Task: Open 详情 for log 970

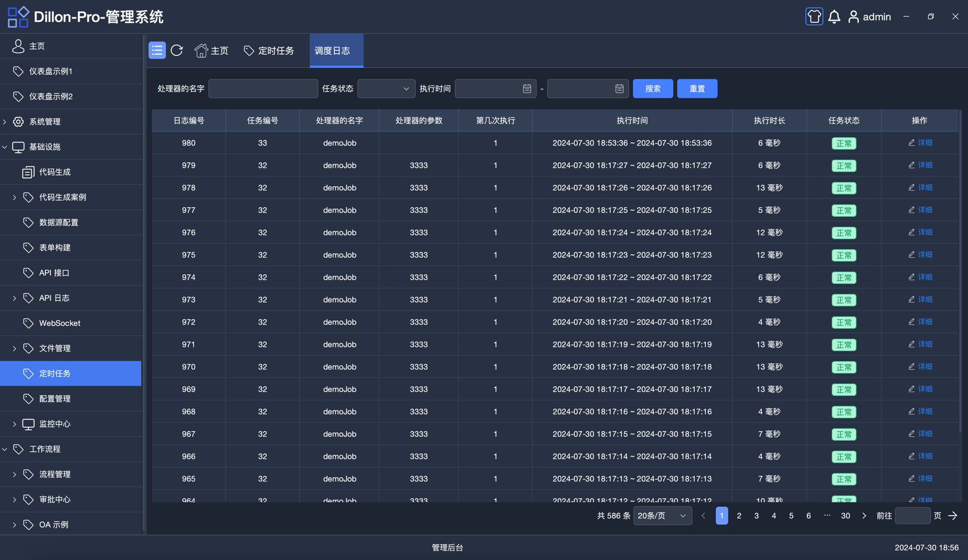Action: (x=920, y=367)
